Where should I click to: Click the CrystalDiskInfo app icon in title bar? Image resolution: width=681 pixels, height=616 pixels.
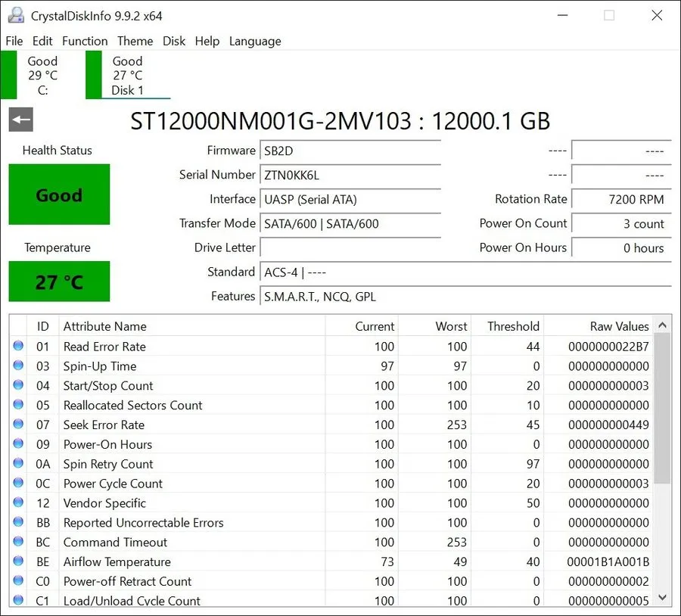[x=17, y=16]
